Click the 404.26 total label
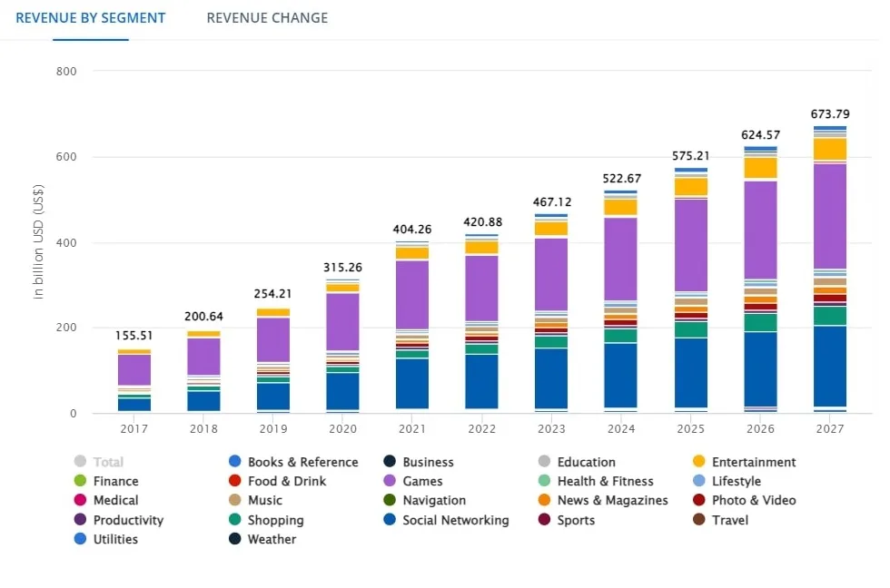Viewport: 890px width, 588px height. (x=412, y=230)
